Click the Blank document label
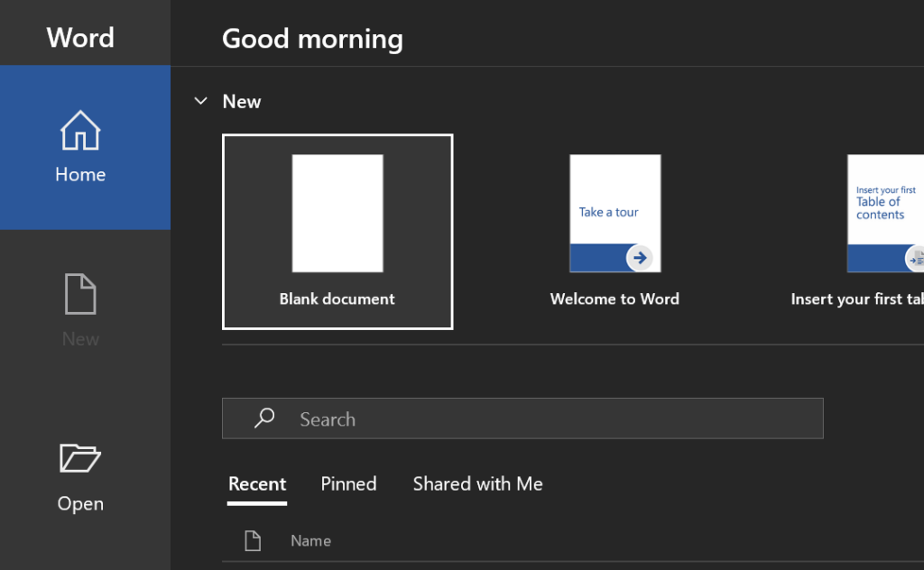This screenshot has height=570, width=924. [x=337, y=299]
